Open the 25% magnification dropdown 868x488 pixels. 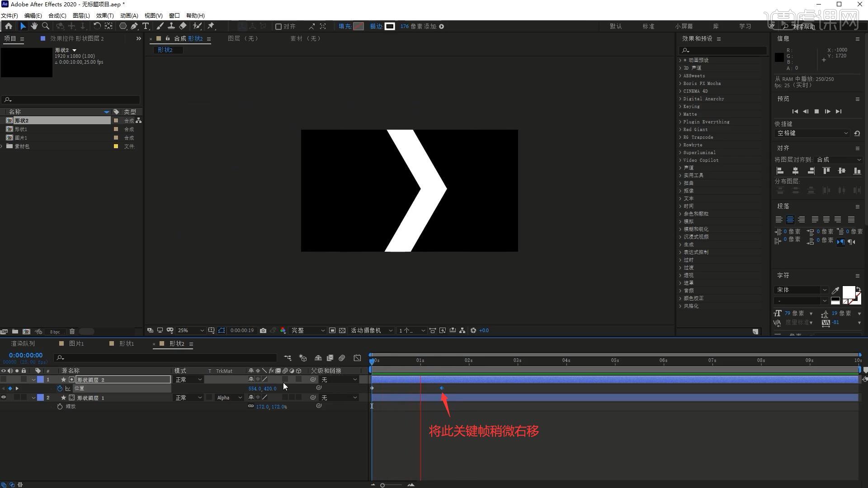tap(190, 331)
